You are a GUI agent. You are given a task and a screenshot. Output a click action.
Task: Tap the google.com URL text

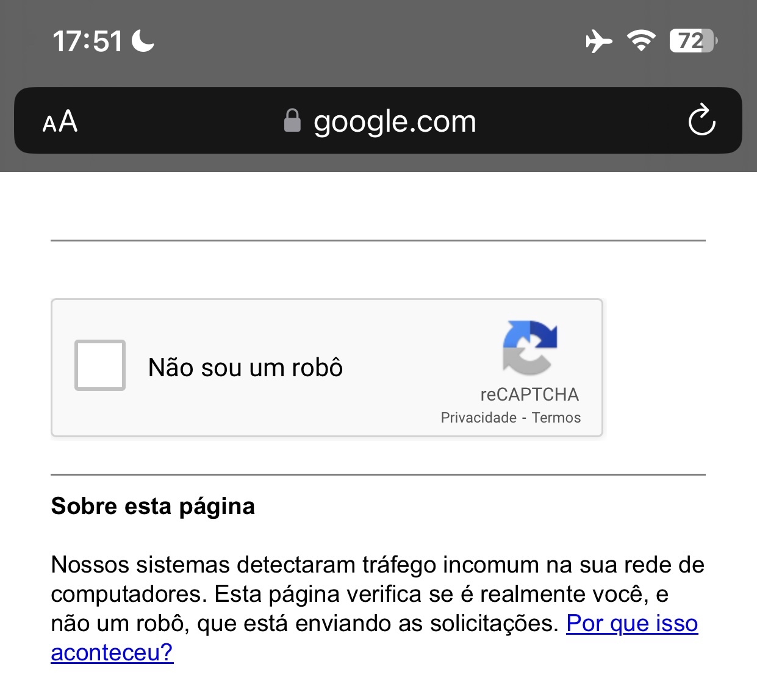[395, 121]
